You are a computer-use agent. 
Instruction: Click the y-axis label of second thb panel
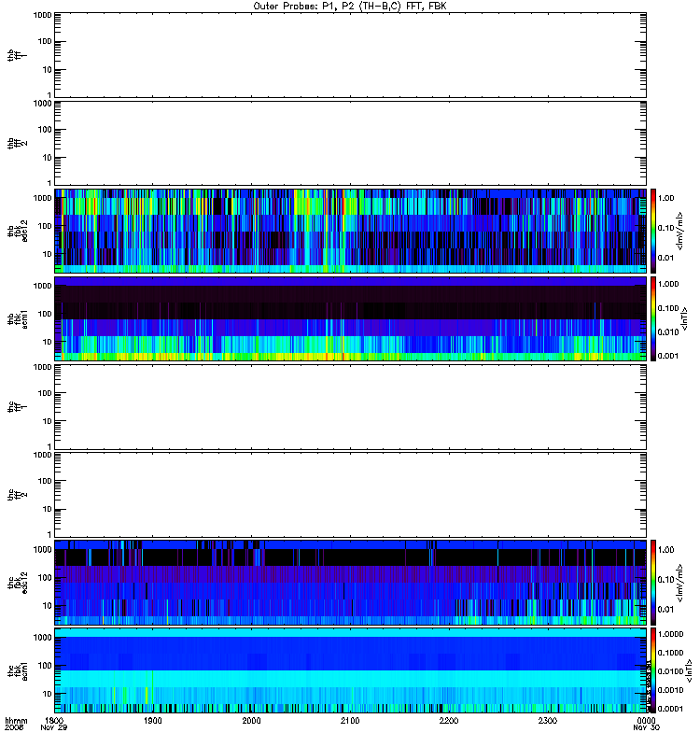(18, 143)
